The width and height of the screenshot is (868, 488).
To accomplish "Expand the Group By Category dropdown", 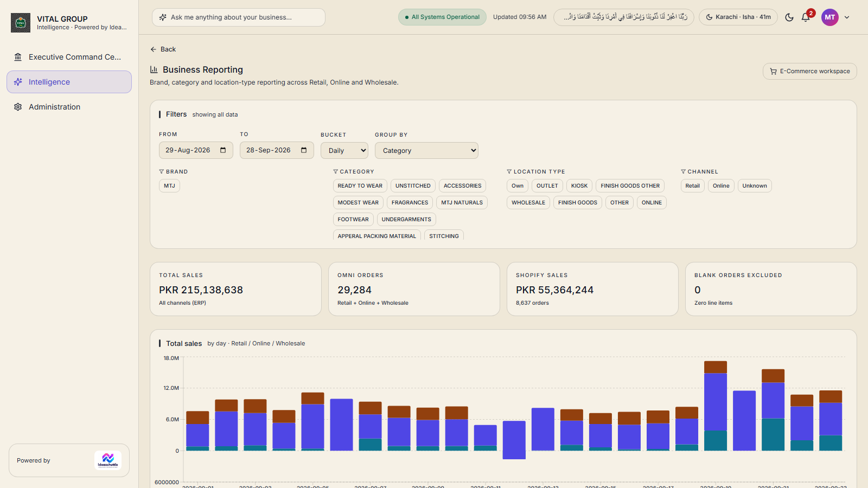I will [x=426, y=151].
